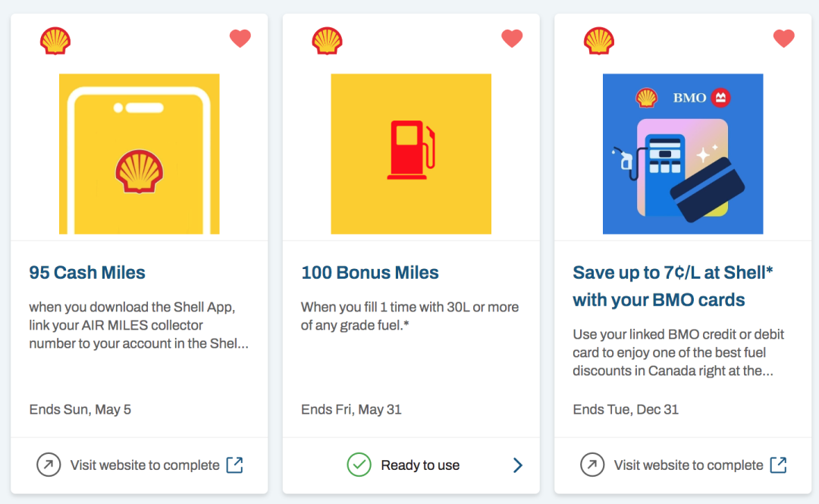Click Visit website to complete for BMO offer

(x=689, y=465)
